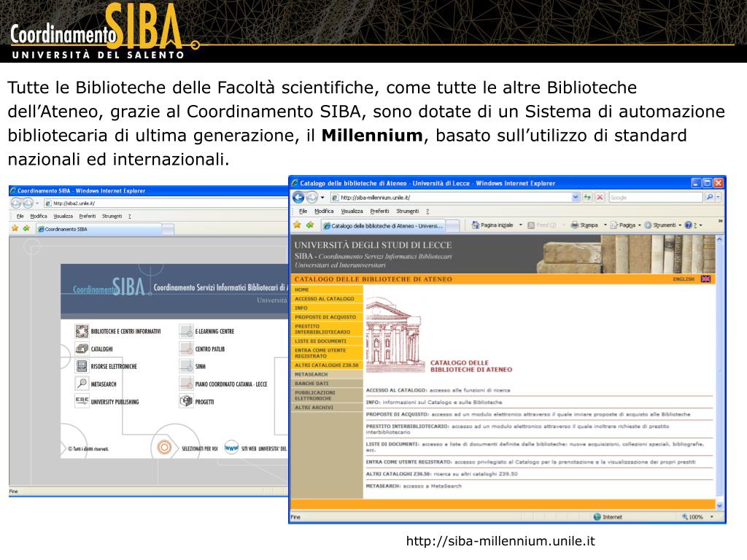Open Pagina iniziale dropdown arrow

pos(520,225)
